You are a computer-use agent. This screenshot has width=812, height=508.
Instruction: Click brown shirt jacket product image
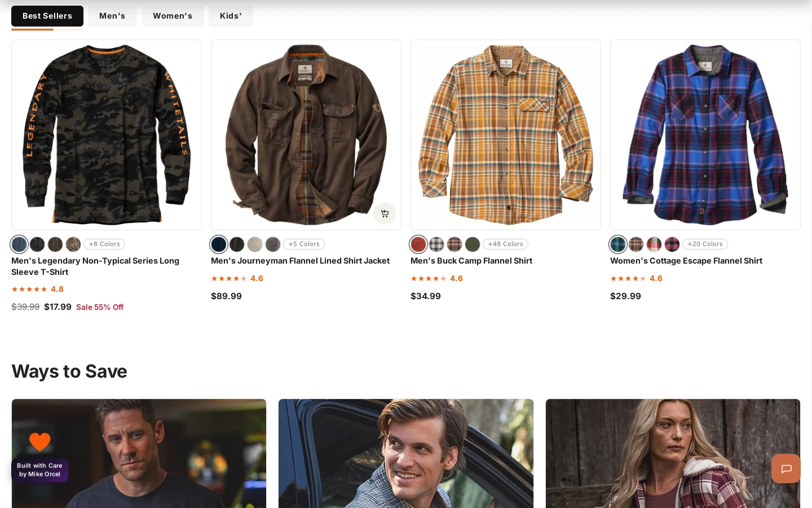point(306,135)
